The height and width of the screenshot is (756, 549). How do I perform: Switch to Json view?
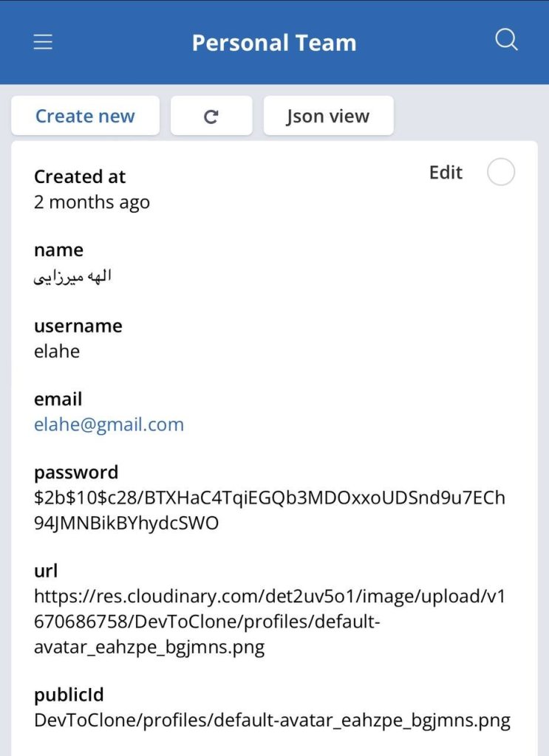[328, 116]
